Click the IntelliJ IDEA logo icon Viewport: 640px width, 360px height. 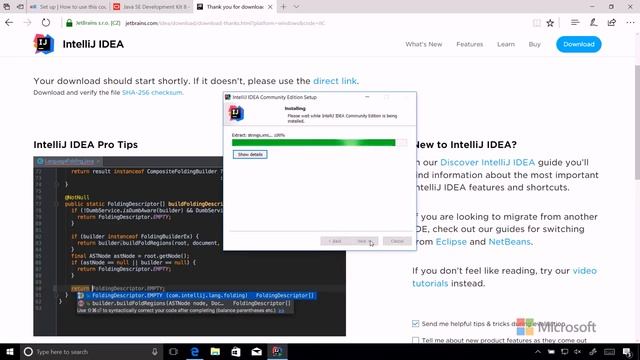(x=44, y=44)
